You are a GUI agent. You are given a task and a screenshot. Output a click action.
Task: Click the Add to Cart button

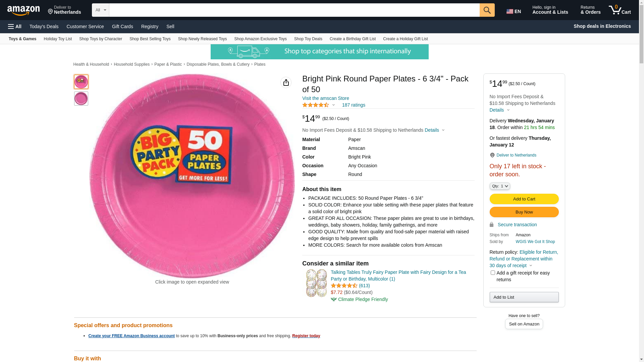pos(524,199)
